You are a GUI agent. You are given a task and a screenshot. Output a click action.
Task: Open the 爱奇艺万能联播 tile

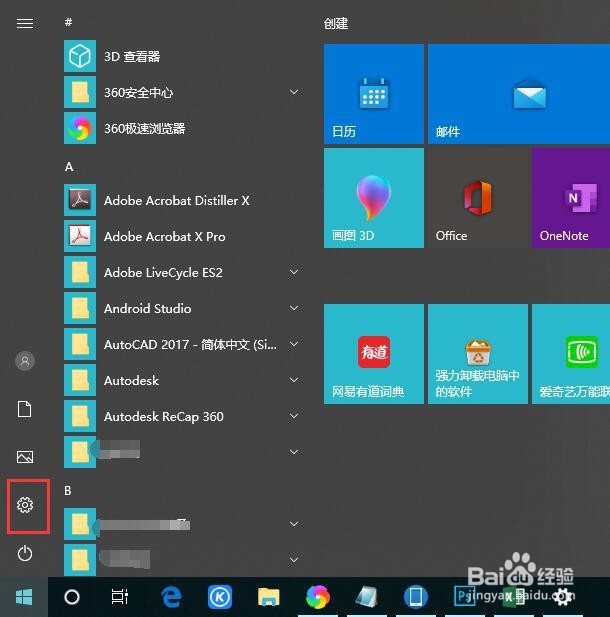click(x=571, y=354)
